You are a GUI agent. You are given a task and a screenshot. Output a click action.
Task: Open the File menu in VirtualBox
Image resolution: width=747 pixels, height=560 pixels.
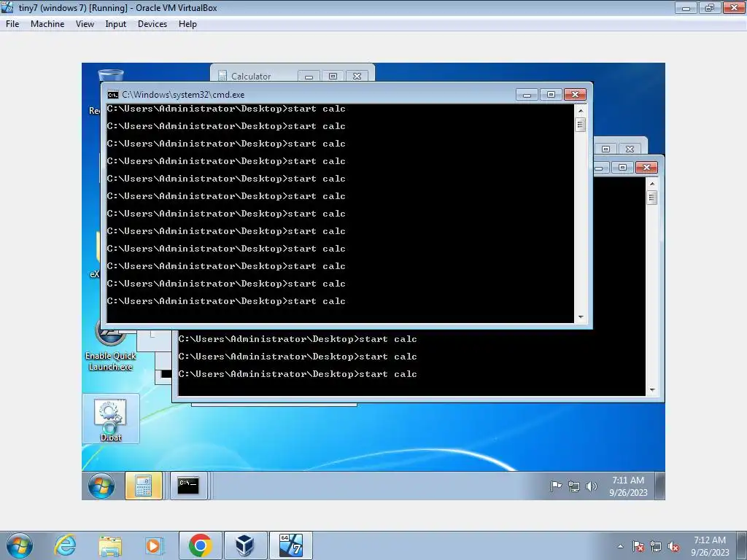[12, 24]
